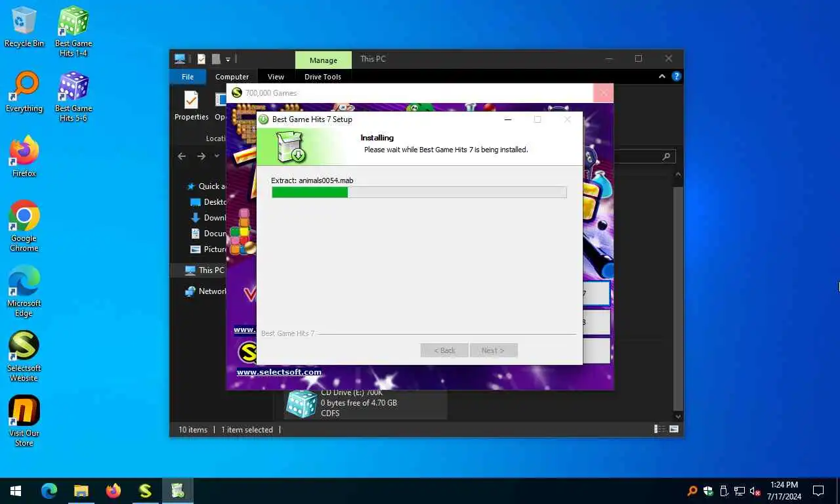840x504 pixels.
Task: Open the notification center
Action: [x=818, y=491]
